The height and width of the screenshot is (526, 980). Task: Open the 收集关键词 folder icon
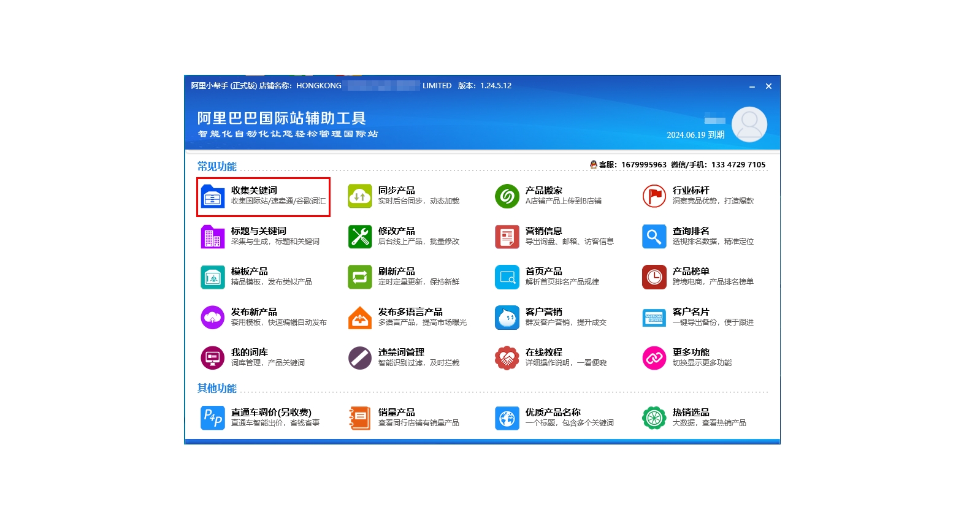212,196
